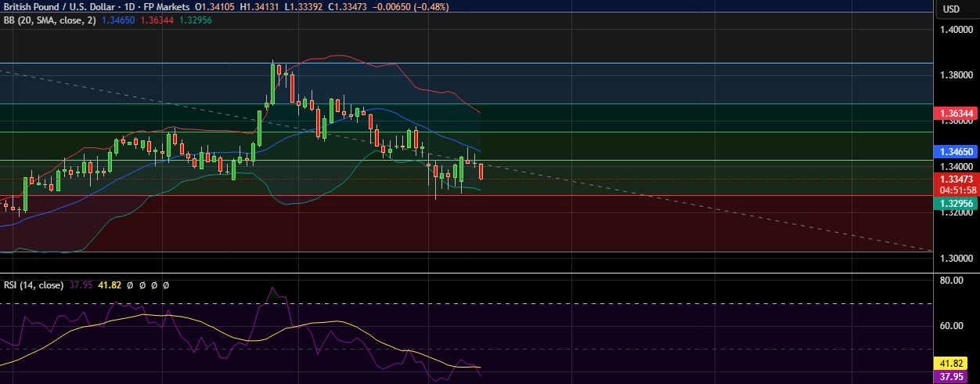Screen dimensions: 980x384
Task: Click the latest red candlestick
Action: coord(481,172)
